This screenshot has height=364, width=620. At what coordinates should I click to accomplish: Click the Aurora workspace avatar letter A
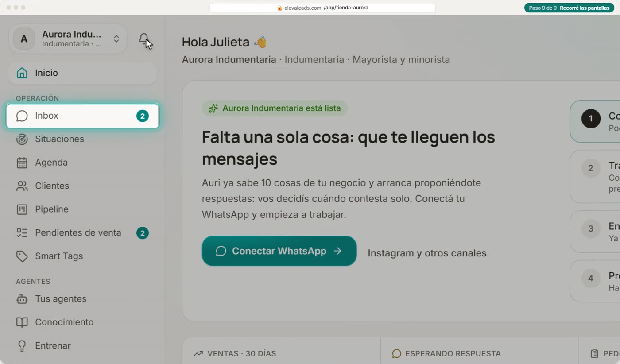pos(24,39)
